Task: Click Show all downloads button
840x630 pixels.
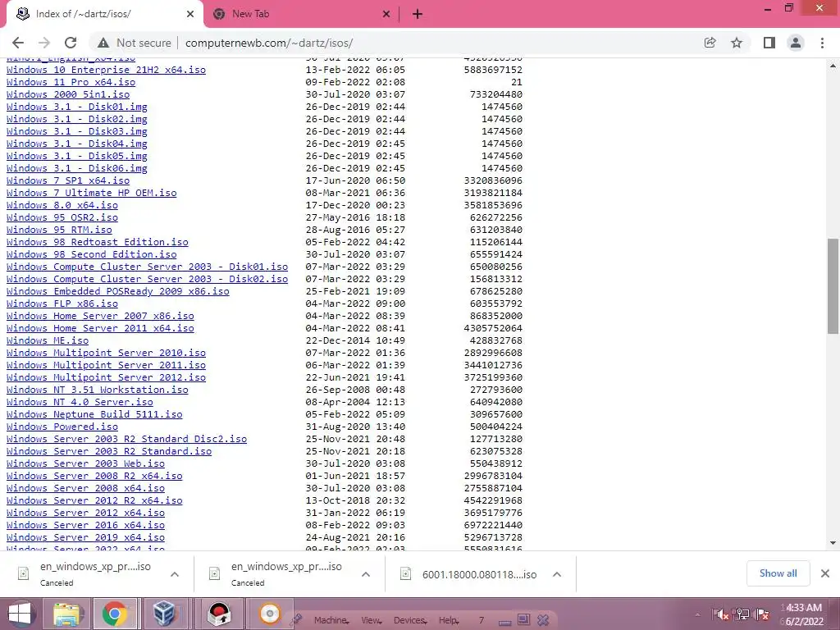Action: click(778, 573)
